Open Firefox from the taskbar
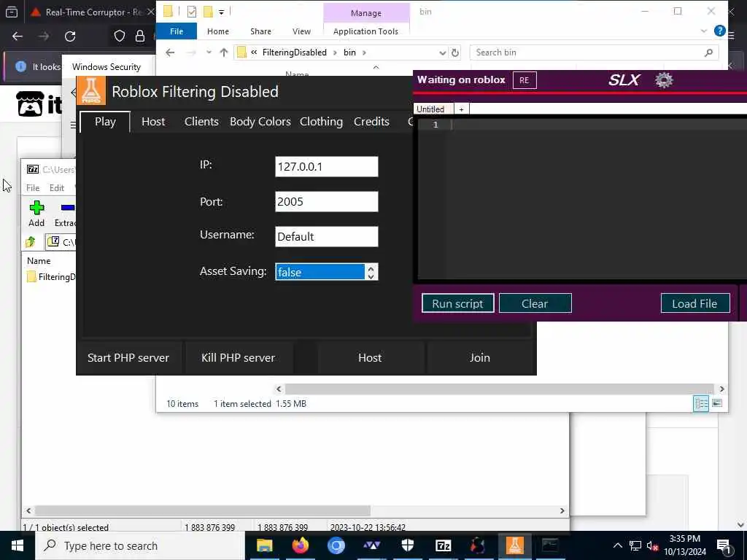This screenshot has height=560, width=747. point(300,545)
